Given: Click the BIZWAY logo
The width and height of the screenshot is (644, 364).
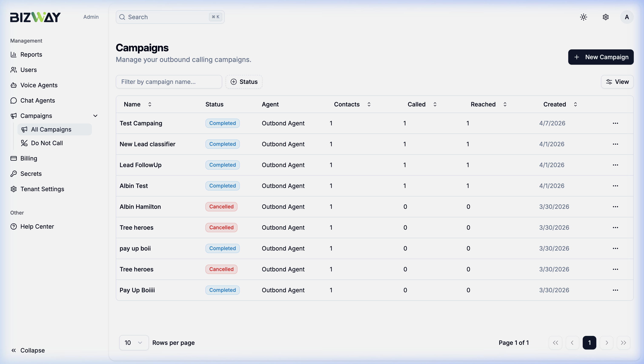Looking at the screenshot, I should [x=35, y=17].
